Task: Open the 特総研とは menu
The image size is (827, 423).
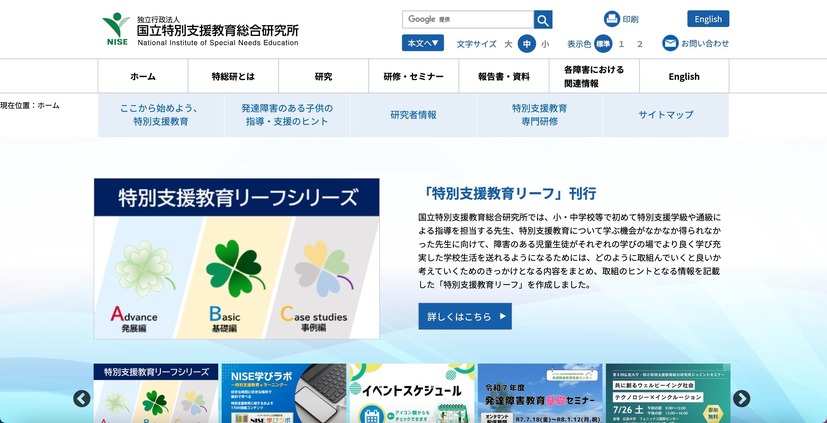Action: pos(233,76)
